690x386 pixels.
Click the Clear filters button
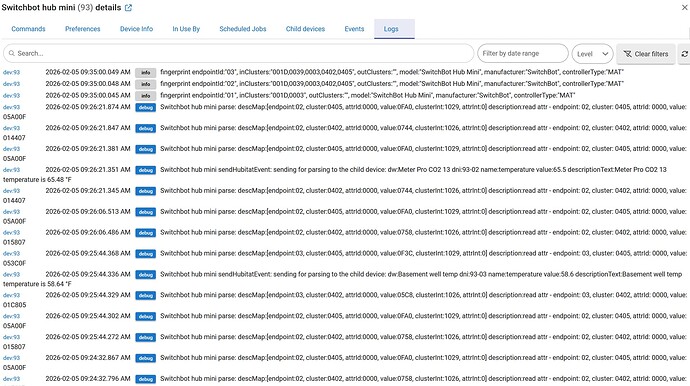coord(646,54)
